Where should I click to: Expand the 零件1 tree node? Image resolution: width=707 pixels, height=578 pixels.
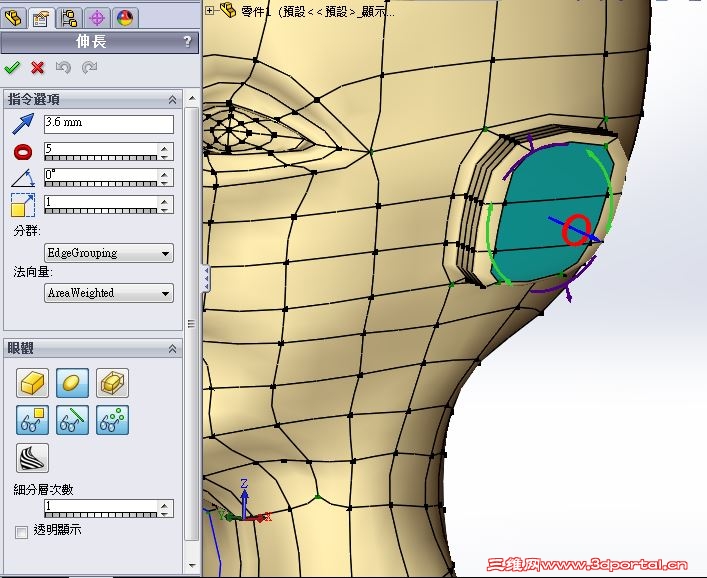(209, 10)
